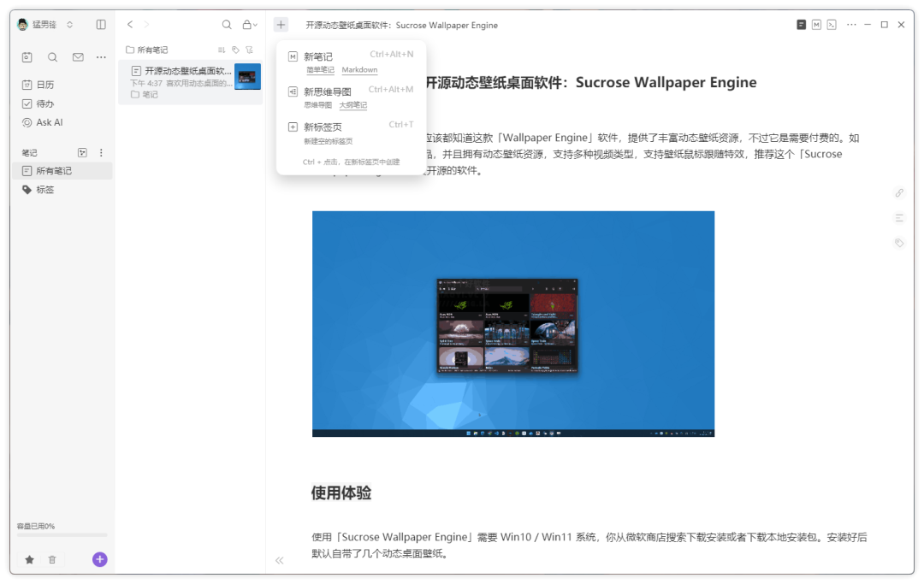
Task: Click the command terminal icon in the title bar
Action: [832, 25]
